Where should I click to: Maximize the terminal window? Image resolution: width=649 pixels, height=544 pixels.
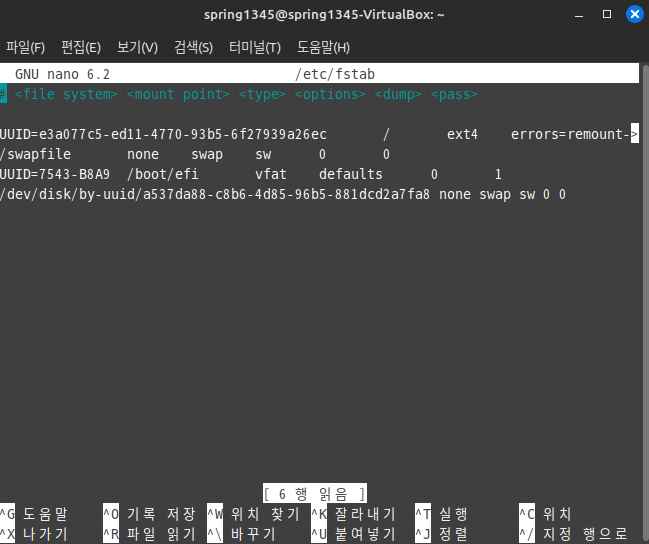[607, 14]
